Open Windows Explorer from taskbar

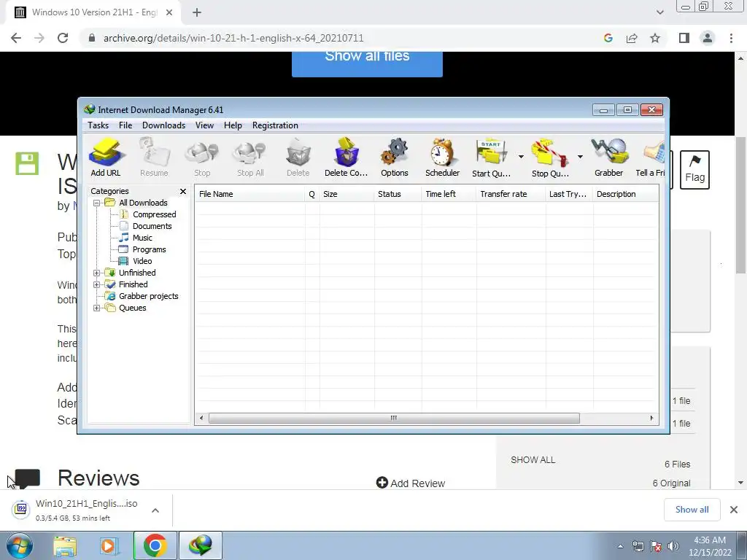tap(65, 545)
